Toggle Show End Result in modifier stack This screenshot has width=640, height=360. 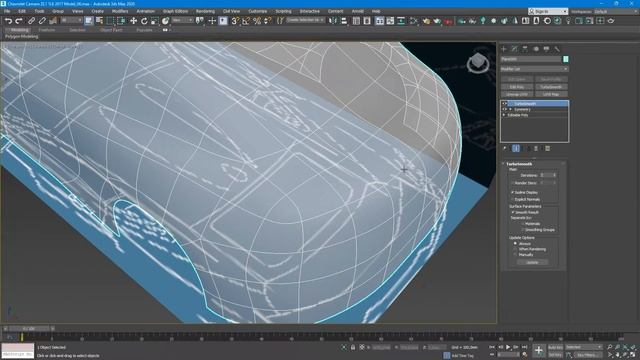click(516, 149)
